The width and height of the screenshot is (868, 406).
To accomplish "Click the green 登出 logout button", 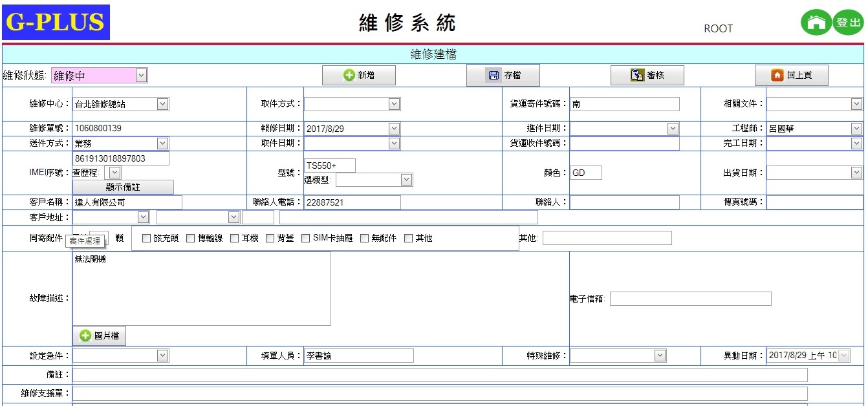I will click(848, 23).
